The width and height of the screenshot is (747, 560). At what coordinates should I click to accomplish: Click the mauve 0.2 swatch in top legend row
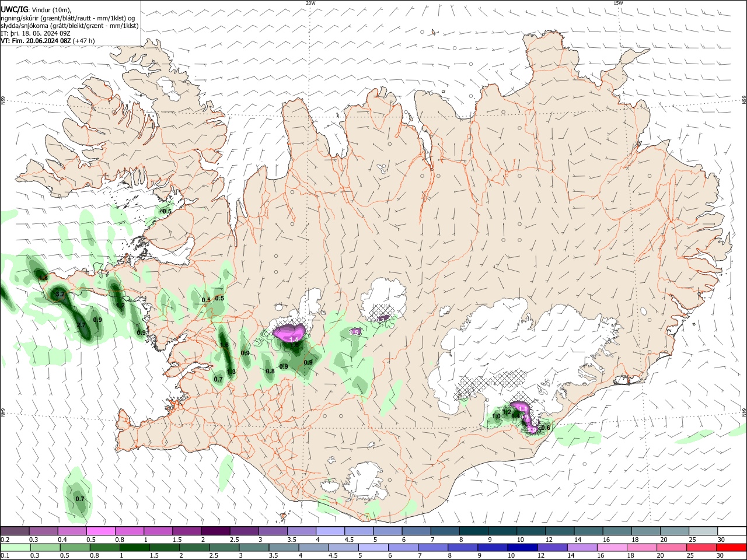(15, 531)
